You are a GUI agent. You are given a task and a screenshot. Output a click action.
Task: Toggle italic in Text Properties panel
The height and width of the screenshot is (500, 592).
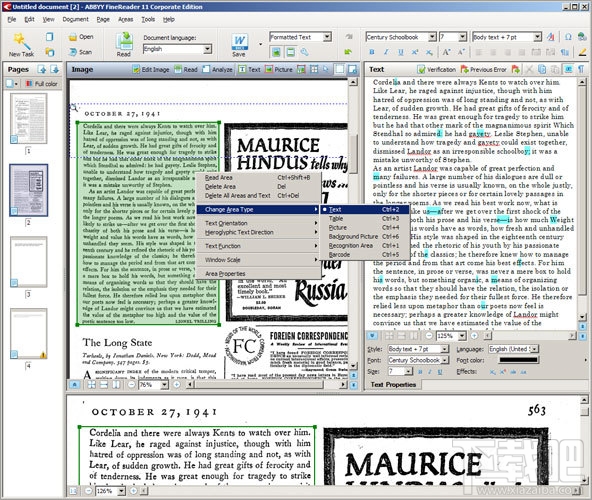(430, 372)
